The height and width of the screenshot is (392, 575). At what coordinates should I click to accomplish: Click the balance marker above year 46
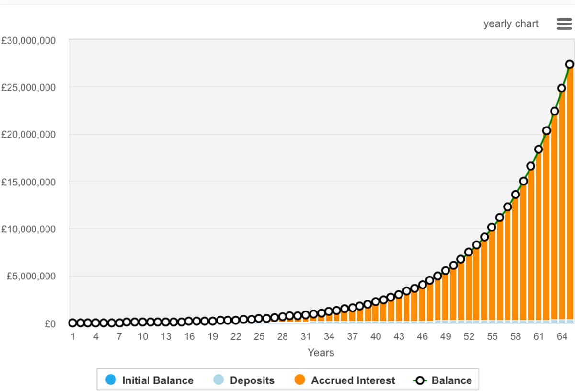(422, 285)
